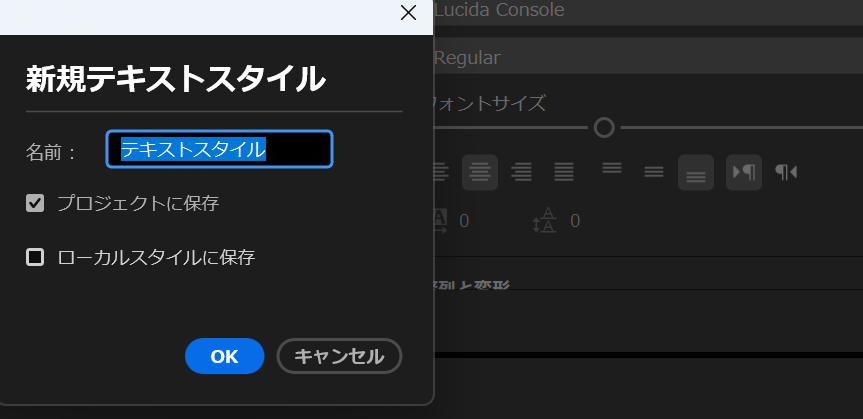Screen dimensions: 863x419
Task: Click the tracking value 0
Action: pyautogui.click(x=464, y=221)
